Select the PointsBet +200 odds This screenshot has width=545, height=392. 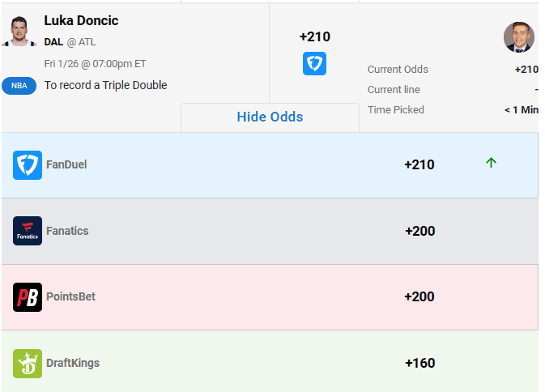pos(419,297)
